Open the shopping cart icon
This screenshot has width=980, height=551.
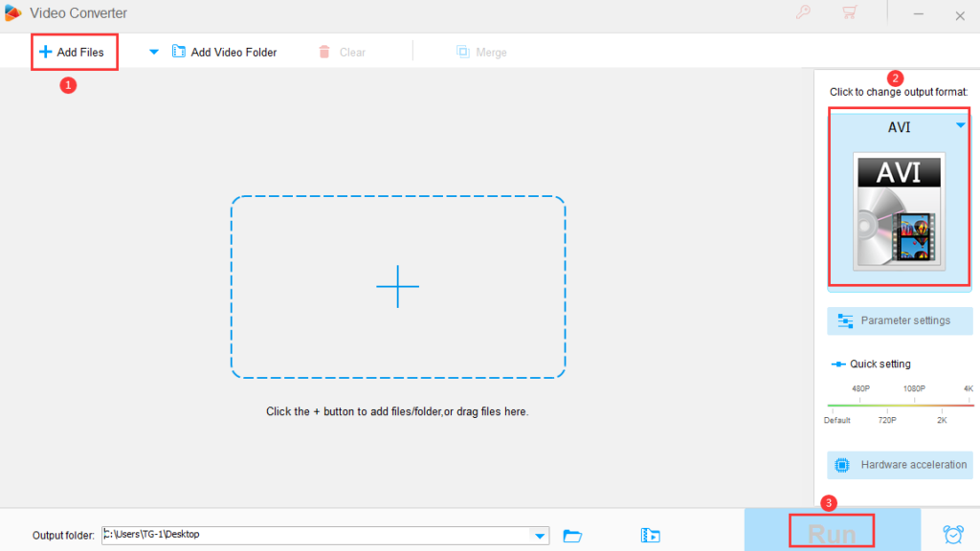[x=850, y=12]
